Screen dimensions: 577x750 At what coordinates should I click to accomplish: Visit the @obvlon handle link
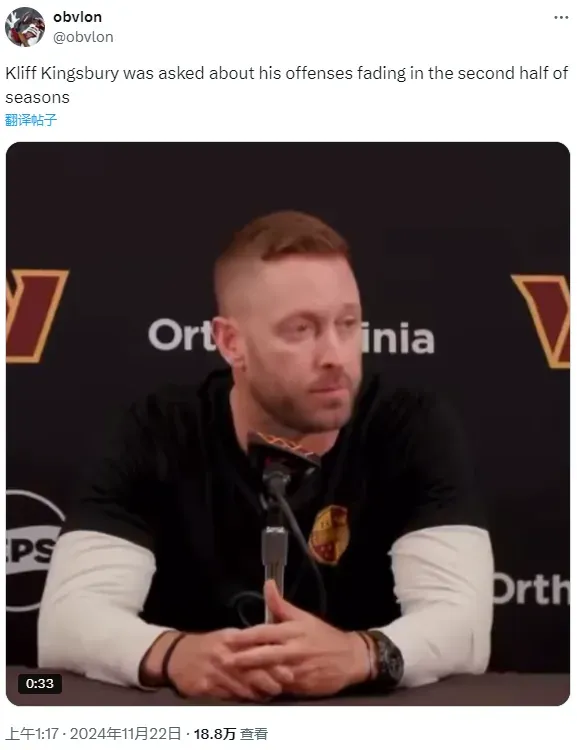(83, 37)
